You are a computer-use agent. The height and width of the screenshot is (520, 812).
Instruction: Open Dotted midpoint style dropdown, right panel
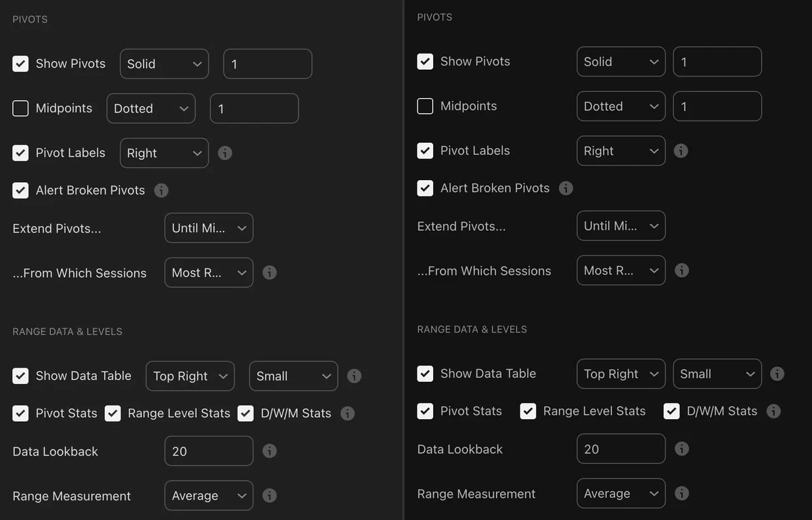coord(621,106)
